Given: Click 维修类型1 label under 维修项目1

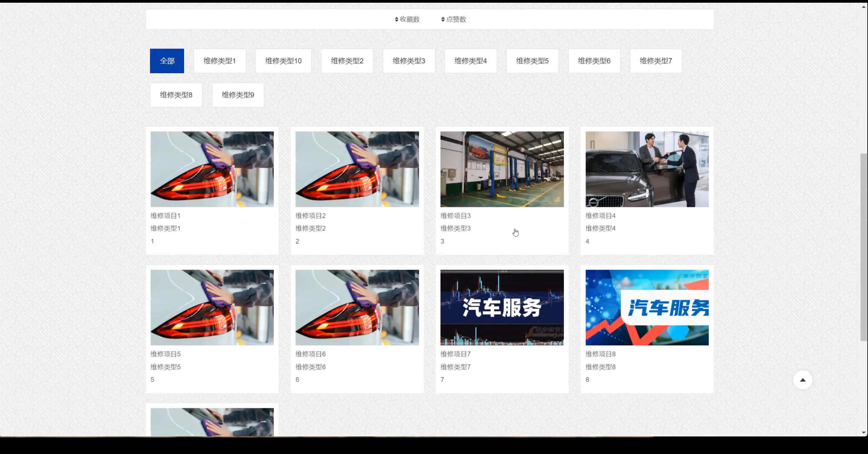Looking at the screenshot, I should coord(165,228).
